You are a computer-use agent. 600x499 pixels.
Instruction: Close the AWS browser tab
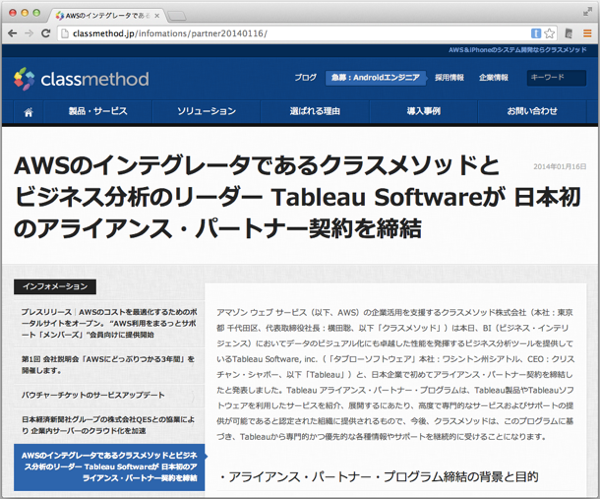click(157, 16)
